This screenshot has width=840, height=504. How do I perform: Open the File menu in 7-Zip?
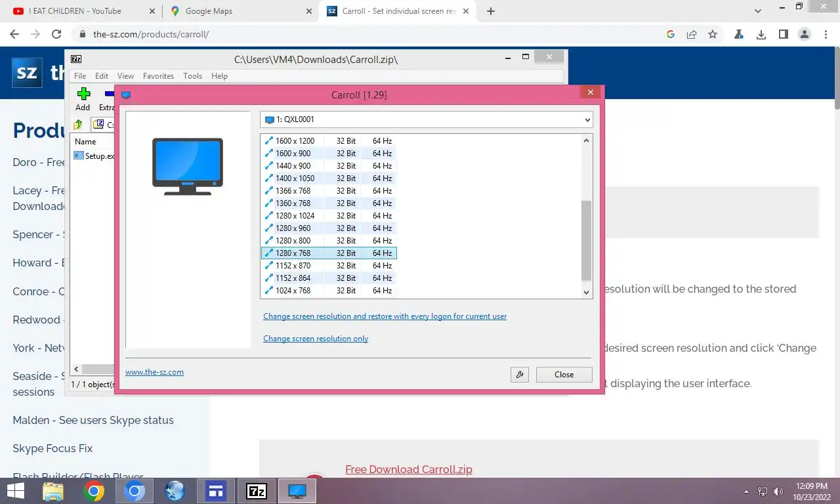[x=80, y=76]
